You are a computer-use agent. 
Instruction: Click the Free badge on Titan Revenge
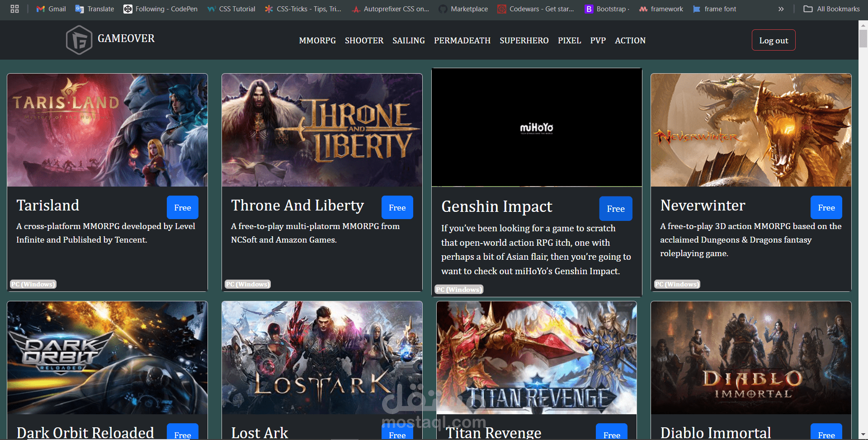[x=612, y=432]
